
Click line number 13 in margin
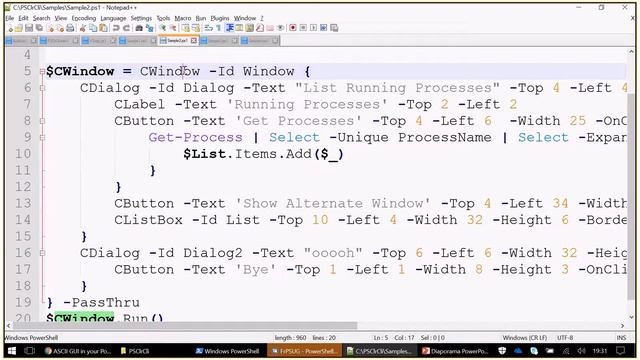tap(23, 204)
